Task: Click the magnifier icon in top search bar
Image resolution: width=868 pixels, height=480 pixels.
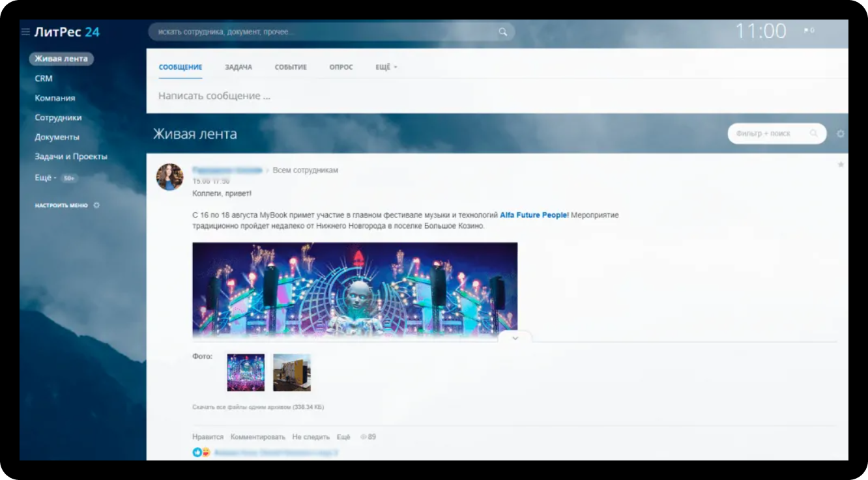Action: 502,32
